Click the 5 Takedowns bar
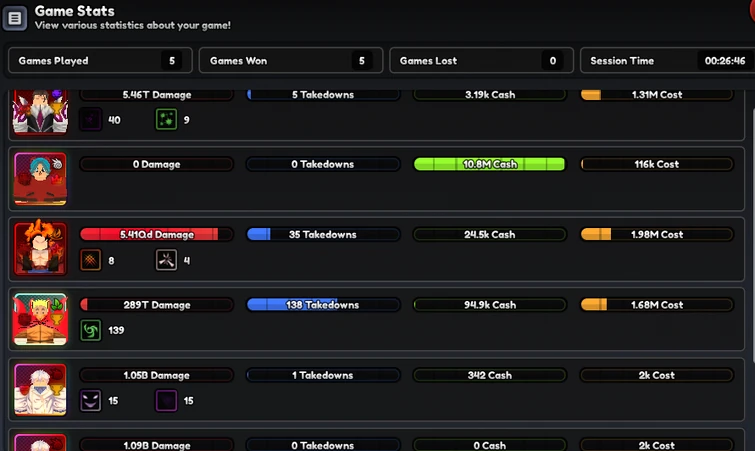755x451 pixels. [323, 95]
